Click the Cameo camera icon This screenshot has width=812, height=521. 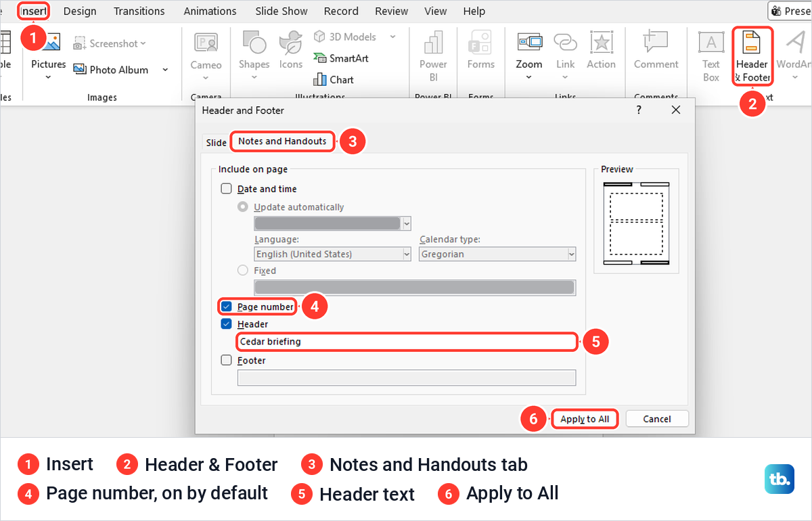click(206, 43)
